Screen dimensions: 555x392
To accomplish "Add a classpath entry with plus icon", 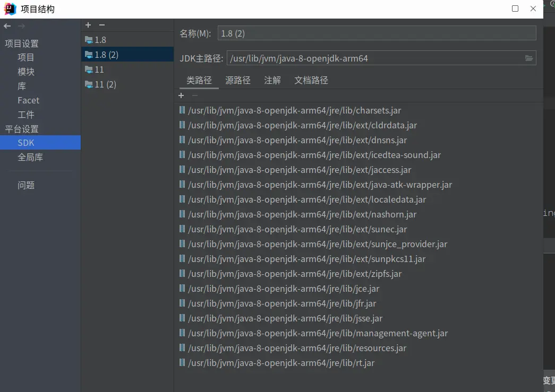I will pyautogui.click(x=181, y=95).
